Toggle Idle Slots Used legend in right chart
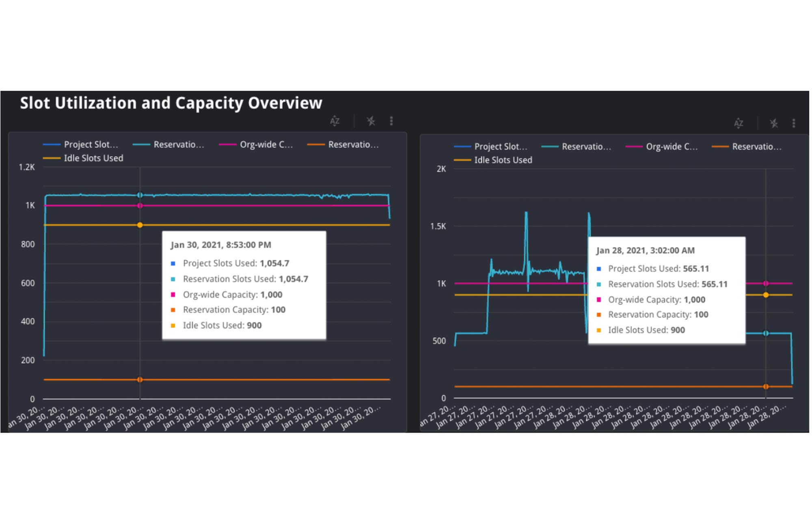 493,160
